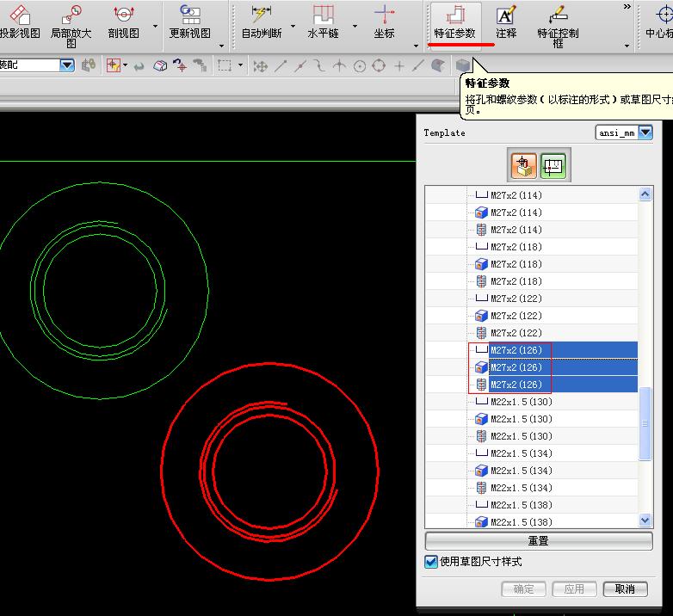Click the red crosshair selection filter icon
This screenshot has height=616, width=673.
click(114, 65)
